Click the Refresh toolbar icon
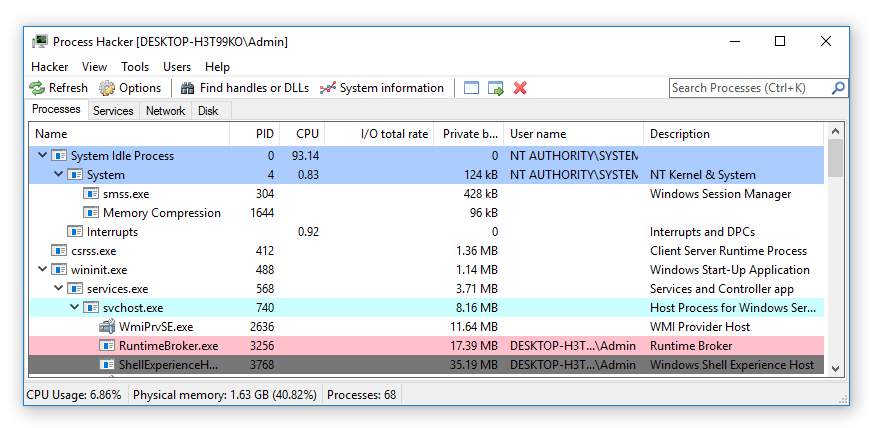The image size is (877, 428). click(37, 88)
